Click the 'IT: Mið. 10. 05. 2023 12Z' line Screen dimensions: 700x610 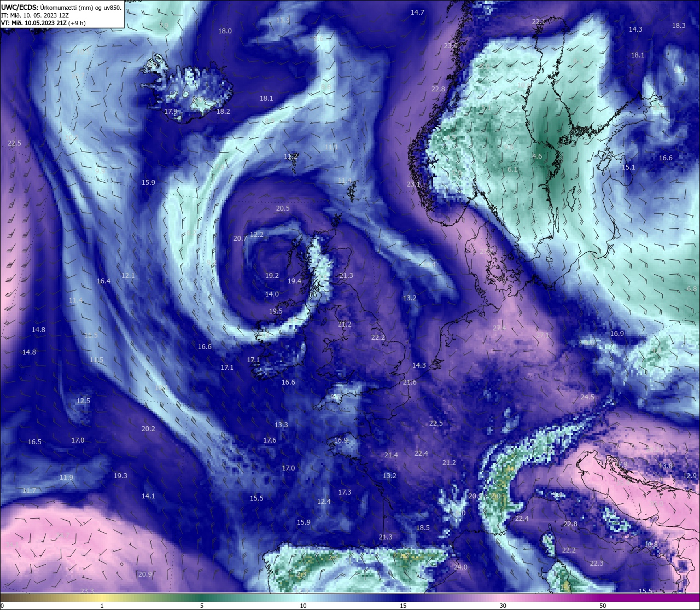pyautogui.click(x=35, y=15)
